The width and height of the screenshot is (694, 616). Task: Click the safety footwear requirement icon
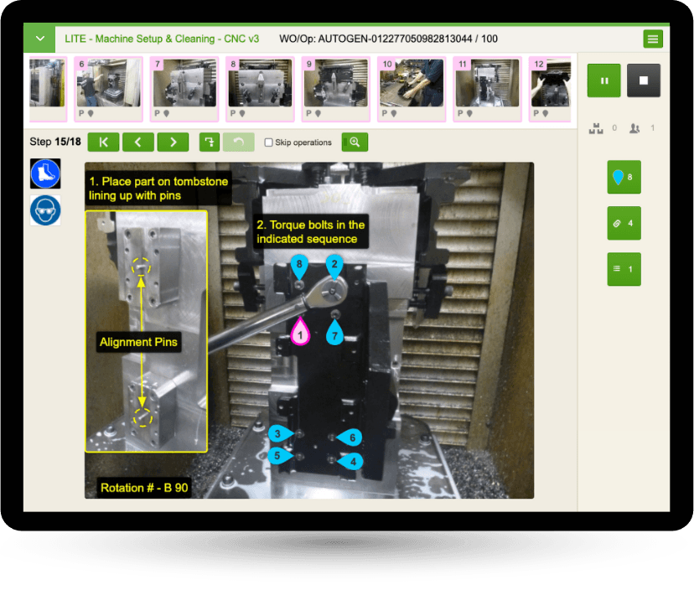tap(46, 173)
